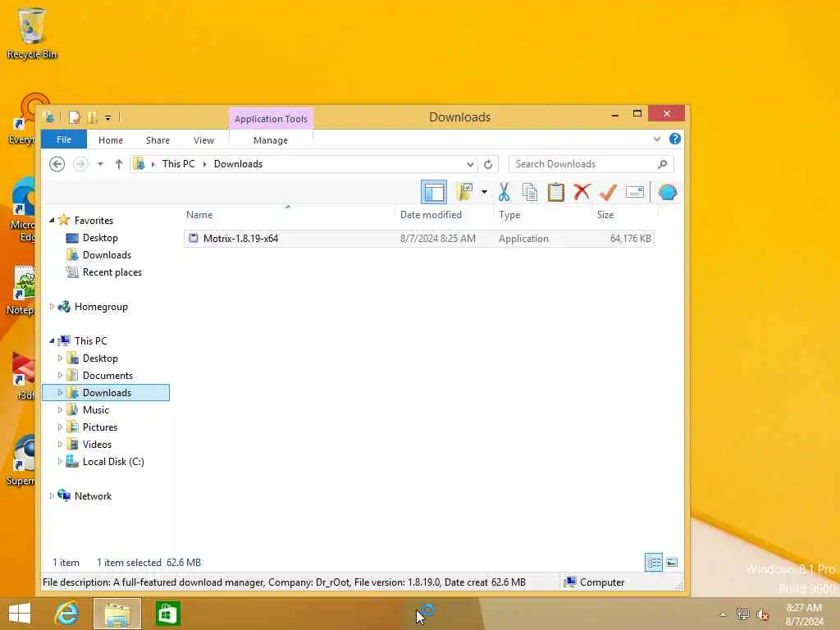Select Pictures under This PC
This screenshot has height=630, width=840.
click(99, 427)
